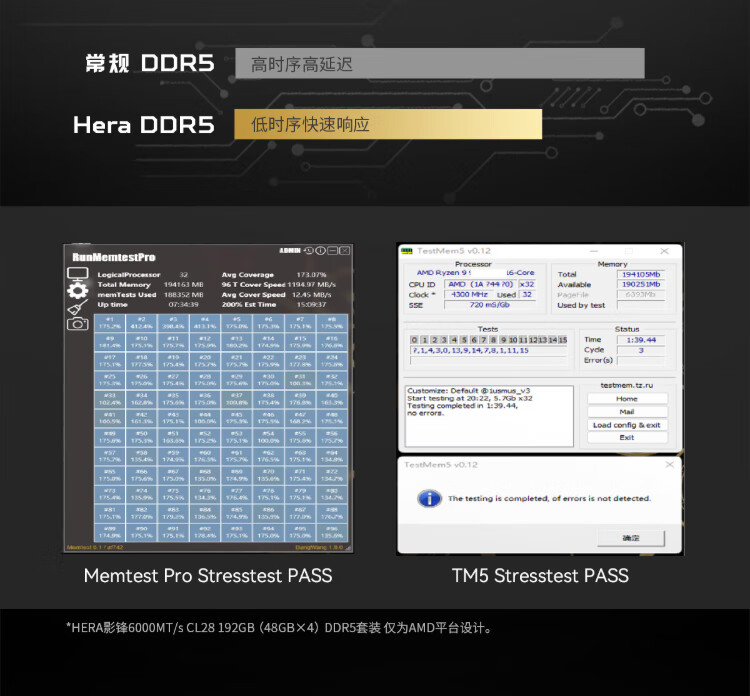Click Load config & exit button
The width and height of the screenshot is (750, 696).
[627, 425]
